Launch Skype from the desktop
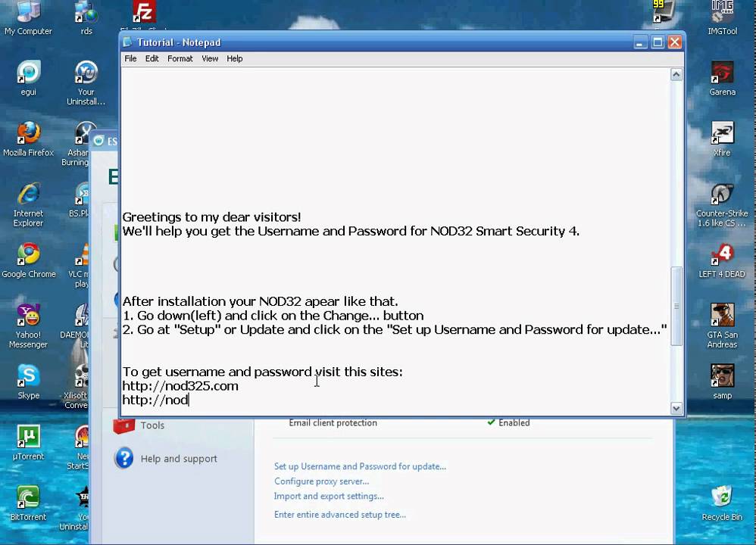756x545 pixels. click(x=29, y=381)
